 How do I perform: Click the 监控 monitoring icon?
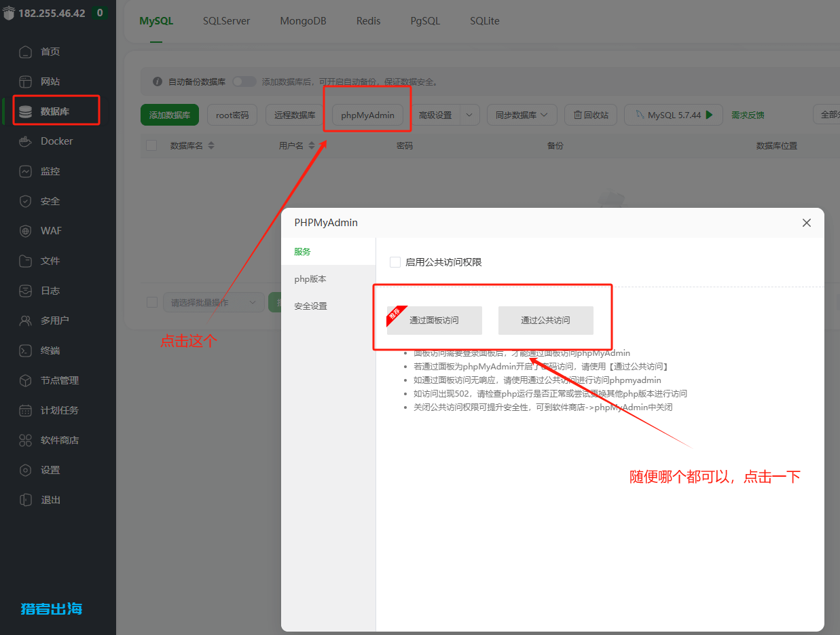click(x=25, y=171)
